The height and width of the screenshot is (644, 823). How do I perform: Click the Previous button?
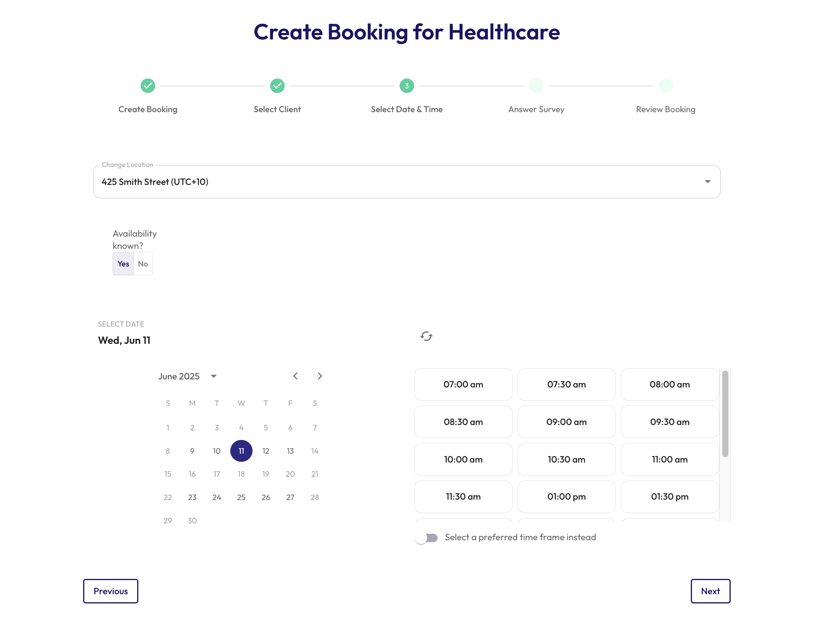tap(110, 591)
